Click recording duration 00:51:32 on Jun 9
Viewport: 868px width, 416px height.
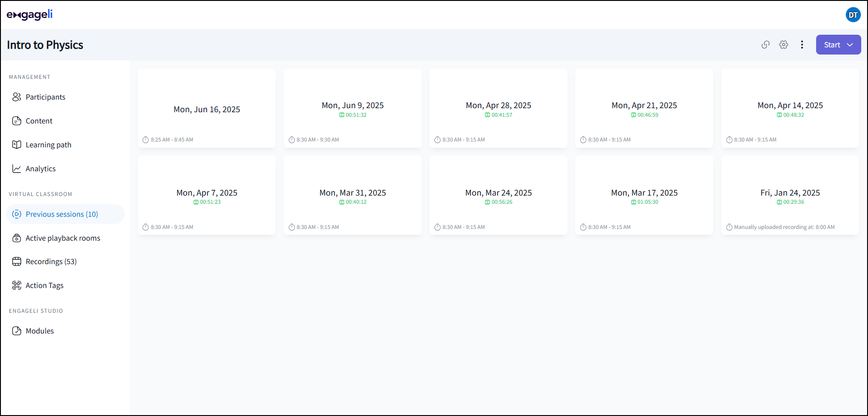356,115
